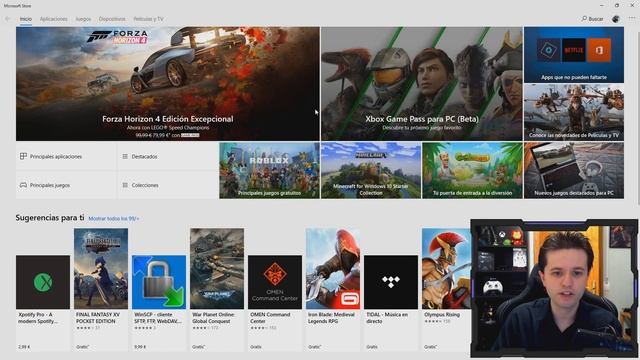Click 'TIDAL - Música en directo' title
The height and width of the screenshot is (360, 640).
387,318
